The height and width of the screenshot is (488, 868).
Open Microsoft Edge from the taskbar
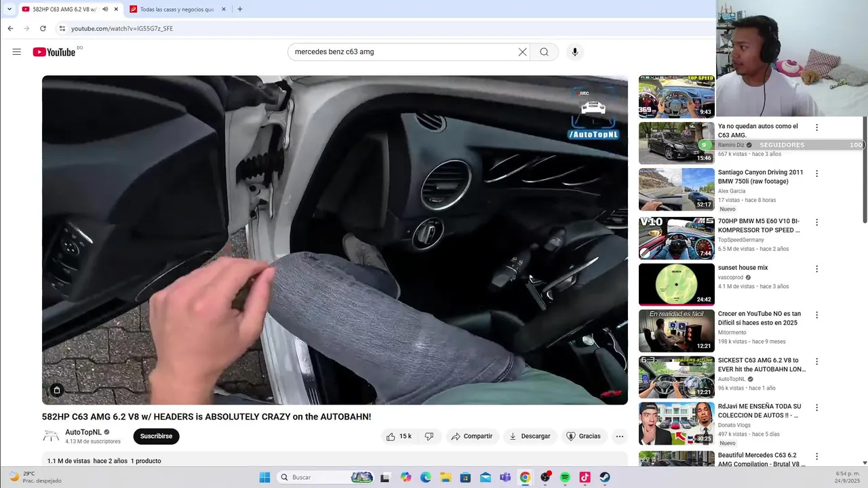pyautogui.click(x=426, y=477)
